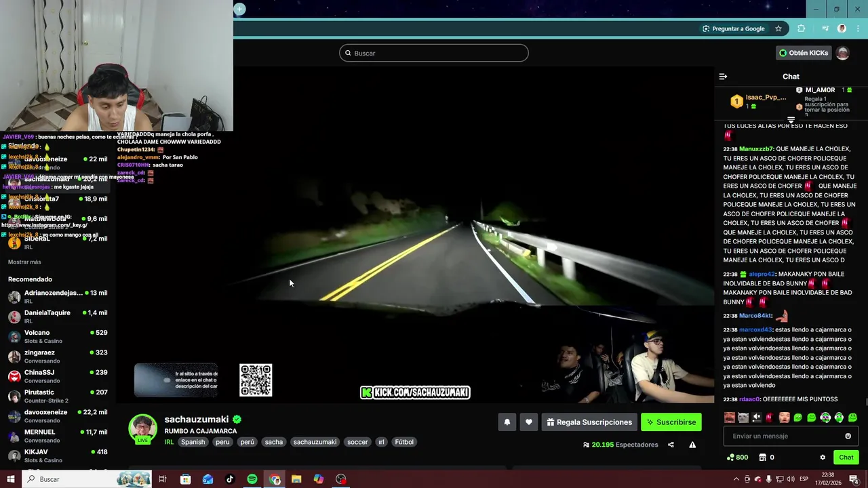Image resolution: width=868 pixels, height=488 pixels.
Task: Open Adrianozendejas recommended channel
Action: 58,297
